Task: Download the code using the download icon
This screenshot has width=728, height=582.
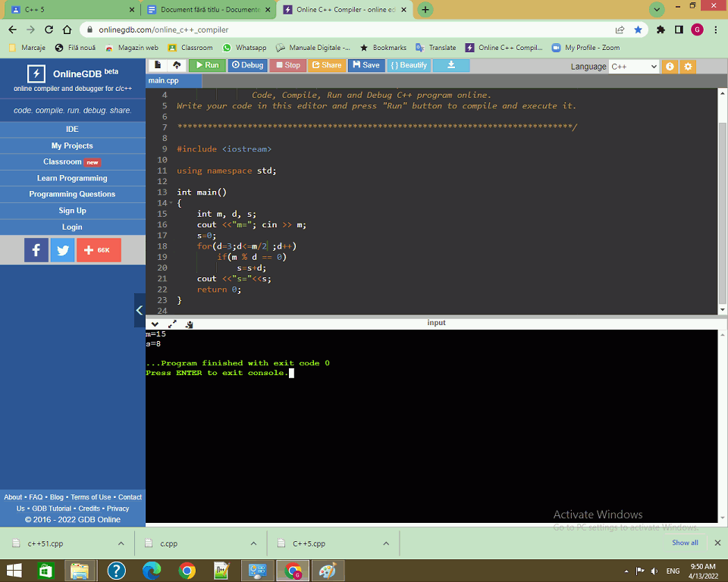Action: (x=451, y=65)
